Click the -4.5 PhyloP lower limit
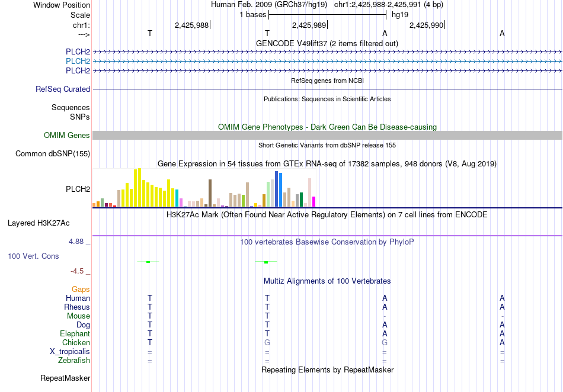Image resolution: width=563 pixels, height=392 pixels. point(77,271)
